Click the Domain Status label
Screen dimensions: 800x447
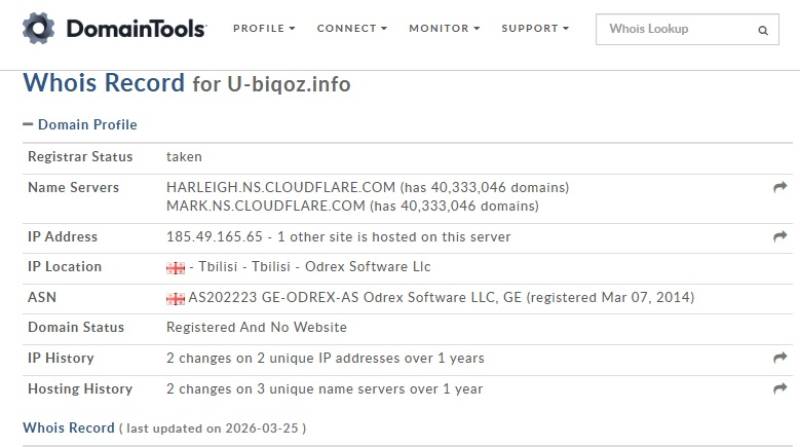click(x=76, y=327)
